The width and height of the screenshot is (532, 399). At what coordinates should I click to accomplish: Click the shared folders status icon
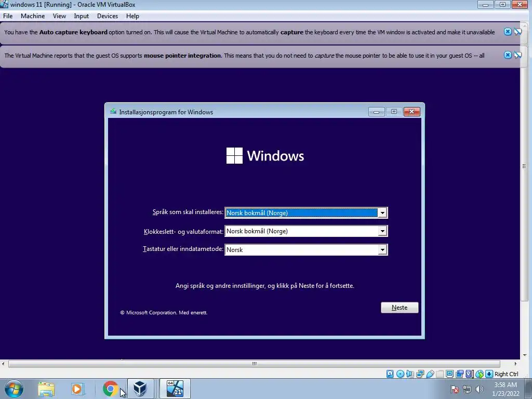point(440,374)
